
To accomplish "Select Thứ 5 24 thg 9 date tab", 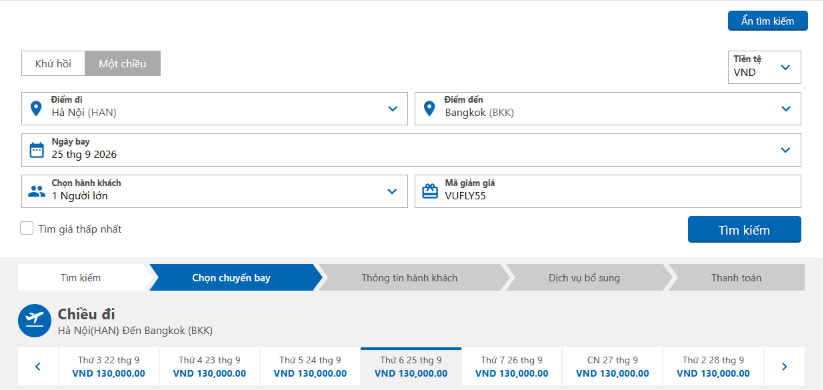I will pos(310,366).
